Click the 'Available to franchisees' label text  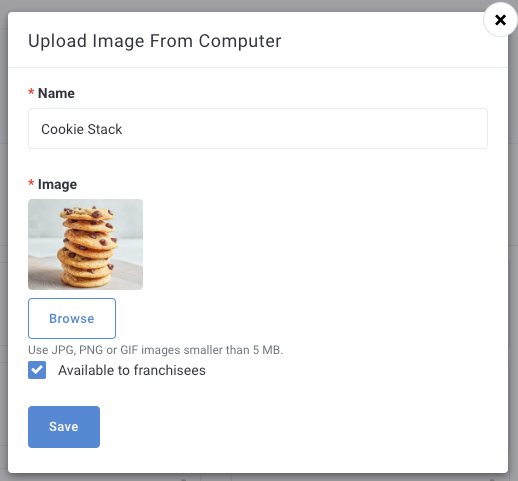click(x=132, y=370)
